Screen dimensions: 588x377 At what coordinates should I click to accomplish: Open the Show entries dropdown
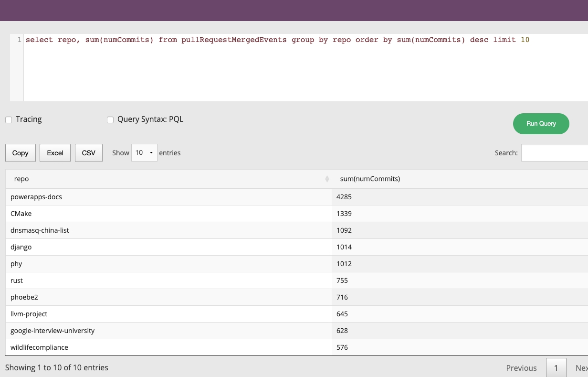pos(144,153)
